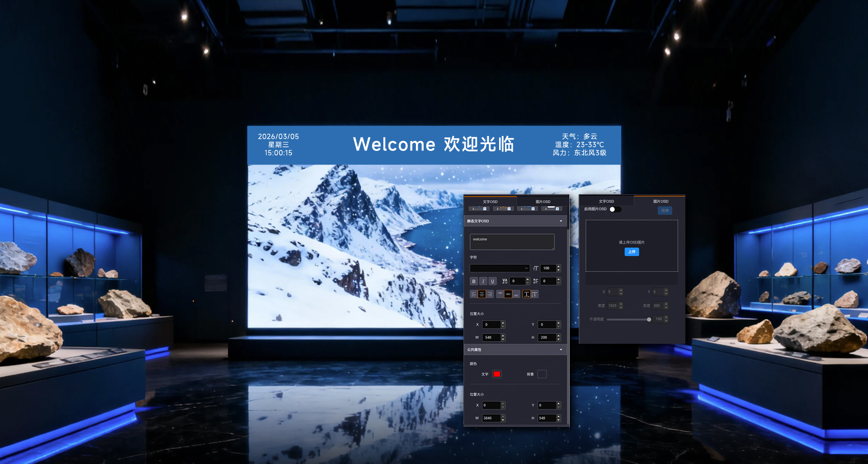Viewport: 868px width, 464px height.
Task: Switch to 图片OSD tab in left panel
Action: pyautogui.click(x=543, y=202)
